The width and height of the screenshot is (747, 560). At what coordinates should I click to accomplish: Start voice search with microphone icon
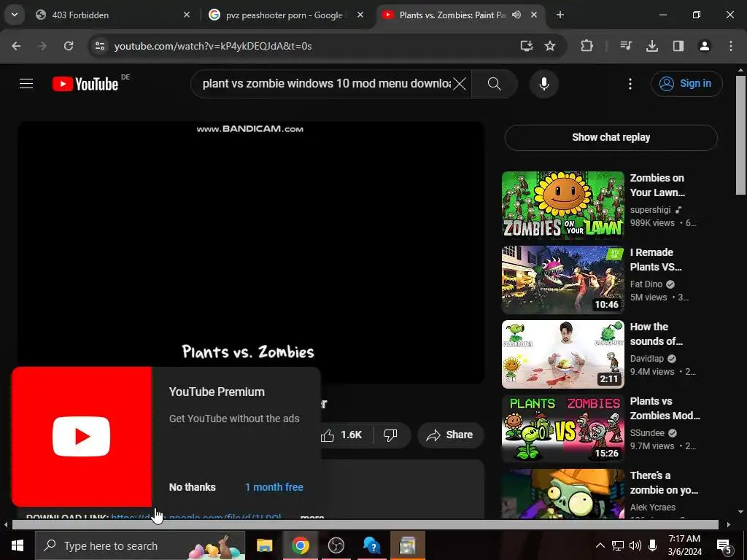pos(543,84)
